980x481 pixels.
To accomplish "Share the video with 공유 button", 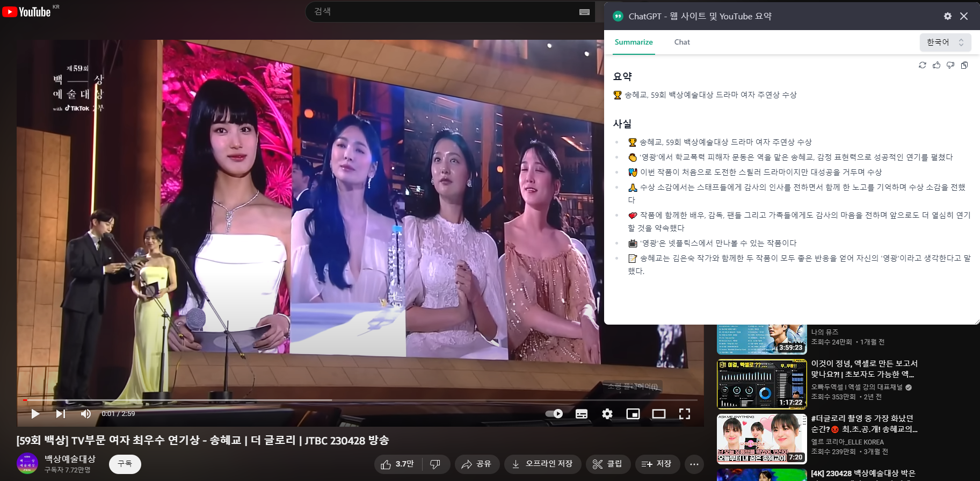I will [477, 464].
